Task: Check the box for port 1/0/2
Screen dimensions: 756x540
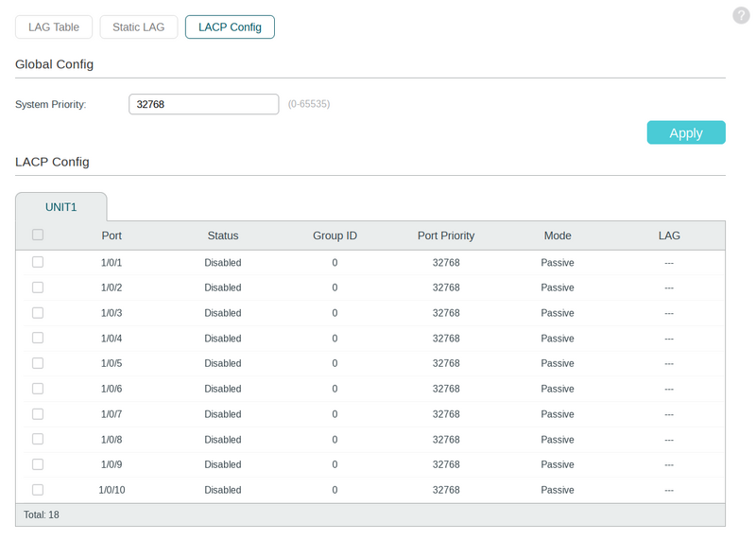Action: (x=38, y=287)
